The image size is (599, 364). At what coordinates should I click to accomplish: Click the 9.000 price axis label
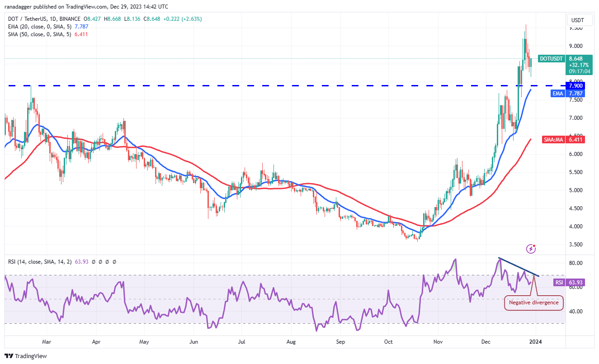tap(576, 46)
